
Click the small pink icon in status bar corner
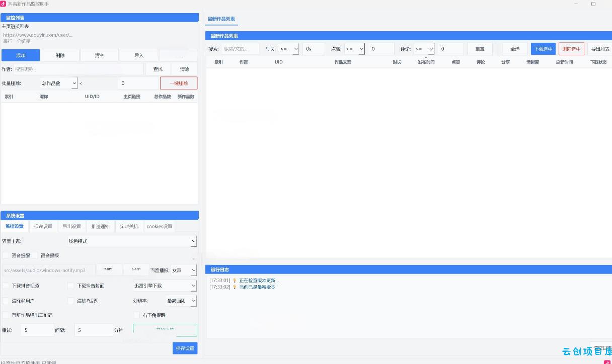607,362
